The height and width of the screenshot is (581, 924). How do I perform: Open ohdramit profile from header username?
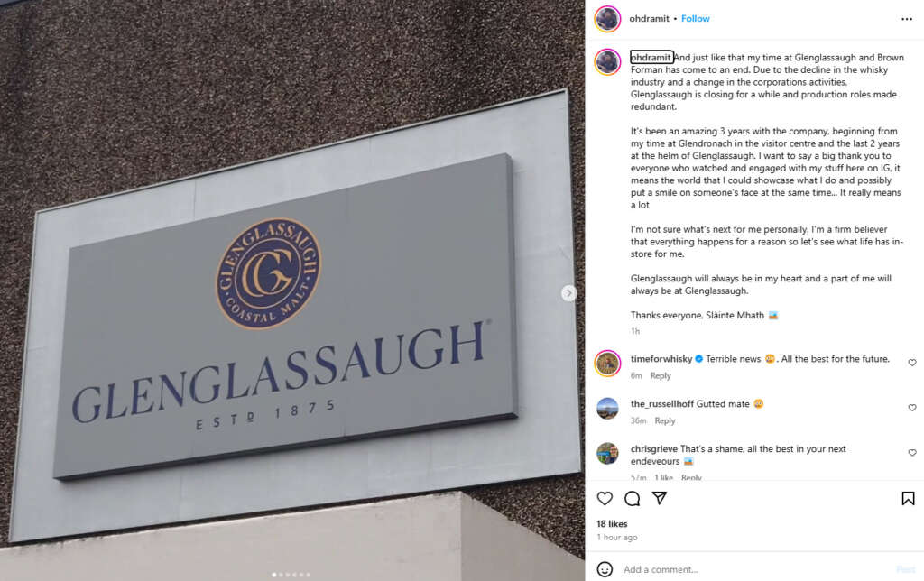click(649, 19)
